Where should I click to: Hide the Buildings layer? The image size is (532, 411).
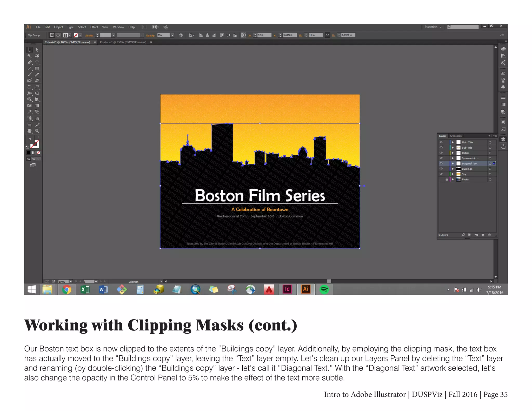(x=441, y=169)
